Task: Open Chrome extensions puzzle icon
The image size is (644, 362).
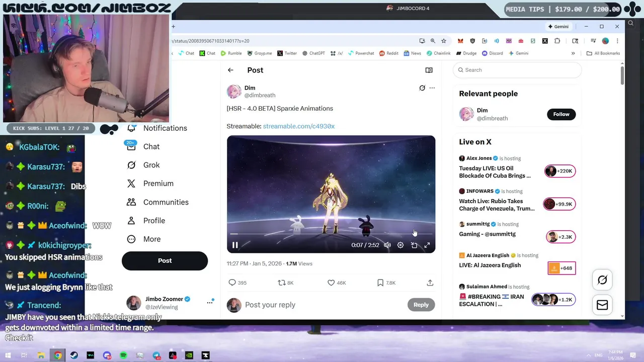Action: [x=557, y=41]
